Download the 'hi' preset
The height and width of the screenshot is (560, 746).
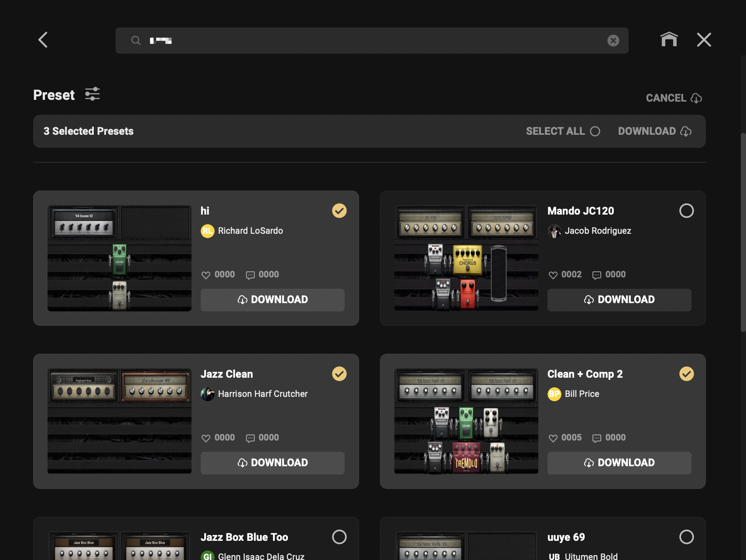[x=273, y=300]
